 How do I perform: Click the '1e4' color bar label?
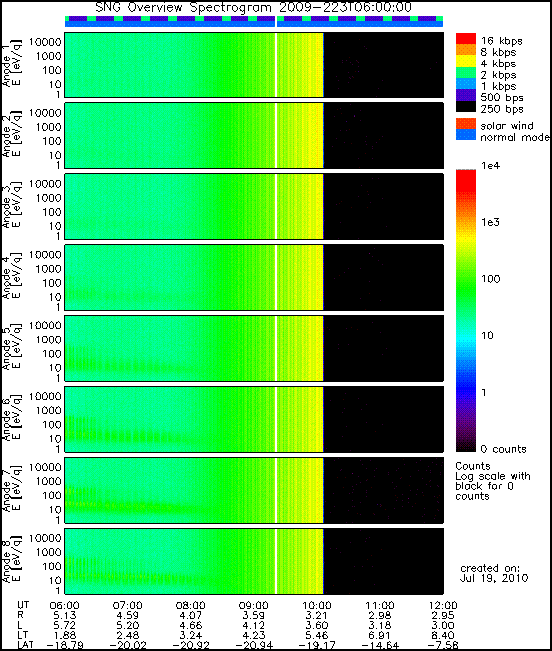[x=491, y=166]
